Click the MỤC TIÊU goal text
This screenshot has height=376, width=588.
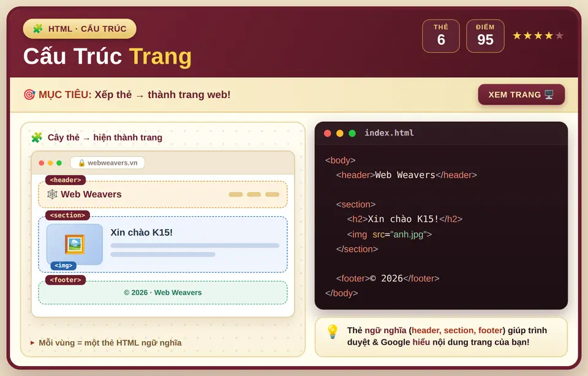[134, 94]
